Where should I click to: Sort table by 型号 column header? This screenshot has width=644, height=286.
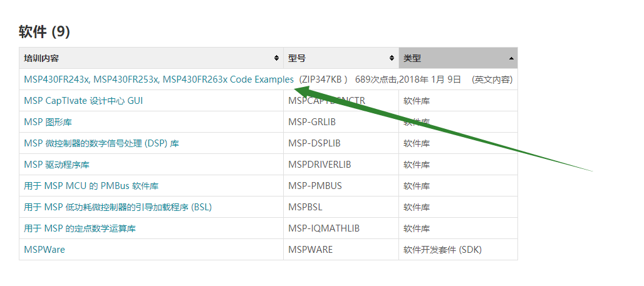click(x=341, y=58)
